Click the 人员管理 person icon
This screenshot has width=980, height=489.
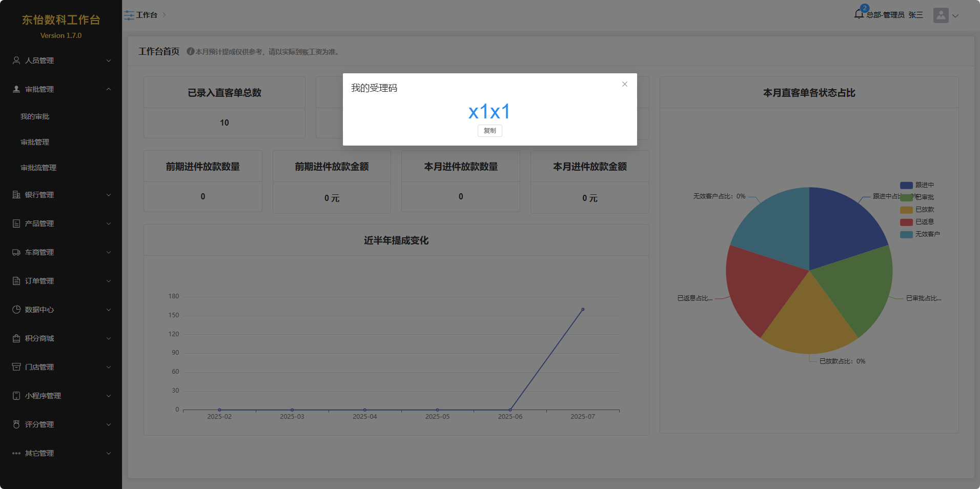point(16,60)
